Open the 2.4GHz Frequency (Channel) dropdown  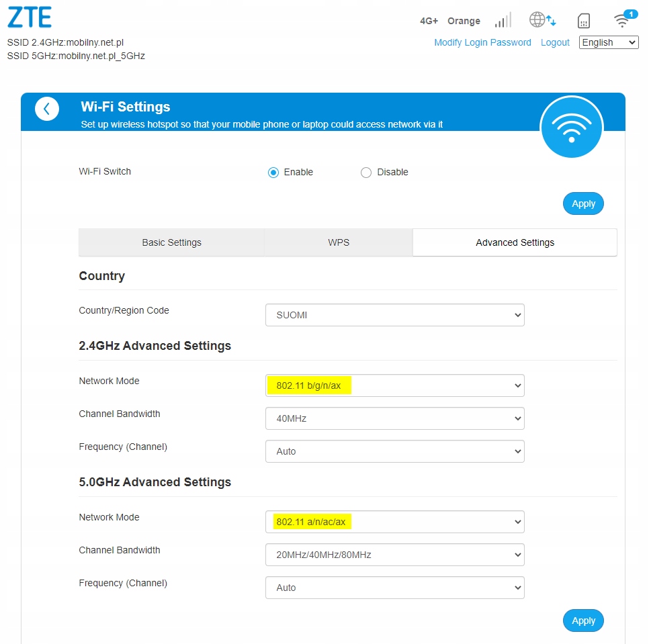pyautogui.click(x=394, y=451)
